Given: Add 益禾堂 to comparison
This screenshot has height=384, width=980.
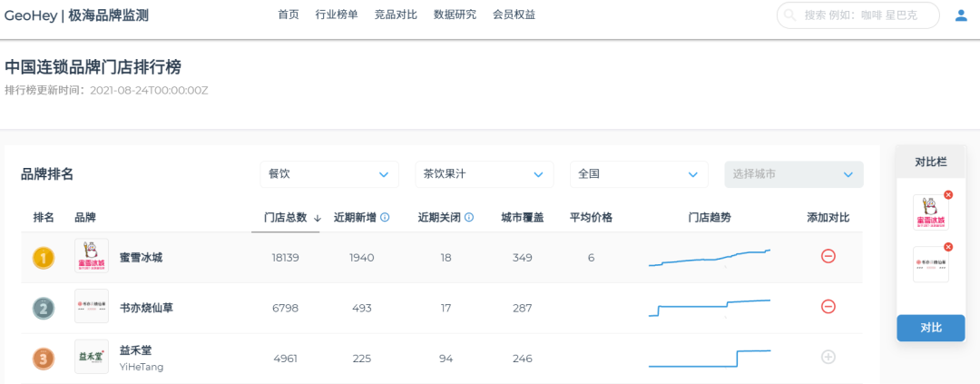Looking at the screenshot, I should click(x=828, y=357).
